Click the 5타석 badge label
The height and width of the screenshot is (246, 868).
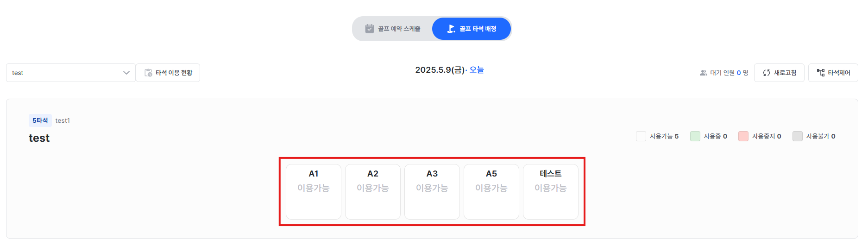pos(40,120)
